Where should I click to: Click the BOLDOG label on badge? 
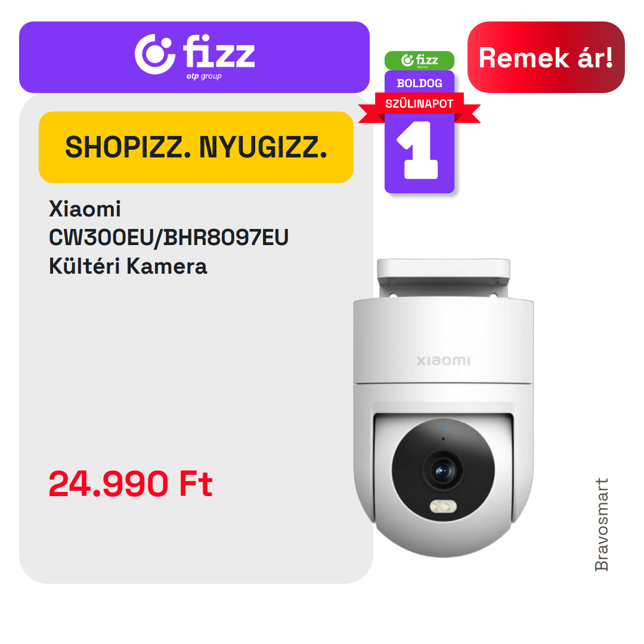coord(419,83)
